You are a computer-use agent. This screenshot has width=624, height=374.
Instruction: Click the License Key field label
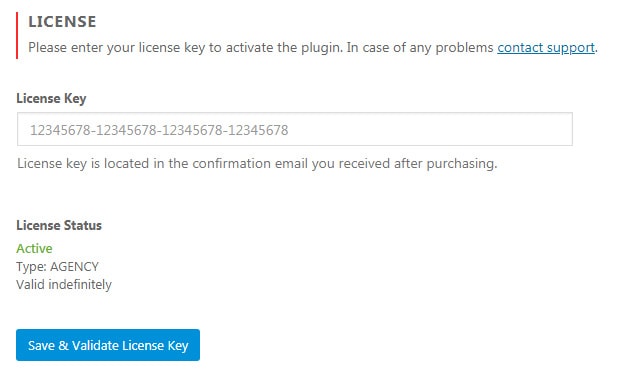tap(51, 98)
